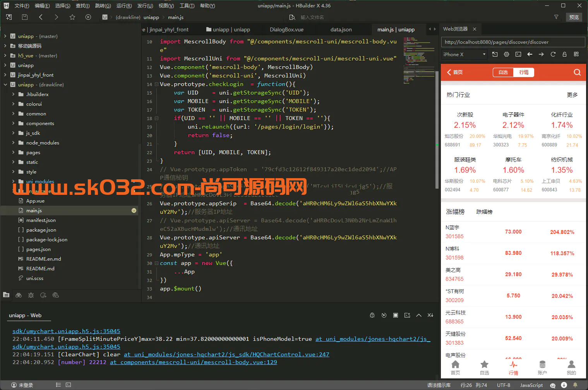Open the 工具(T) menu
Screen dimensions: 588x390
(x=187, y=6)
